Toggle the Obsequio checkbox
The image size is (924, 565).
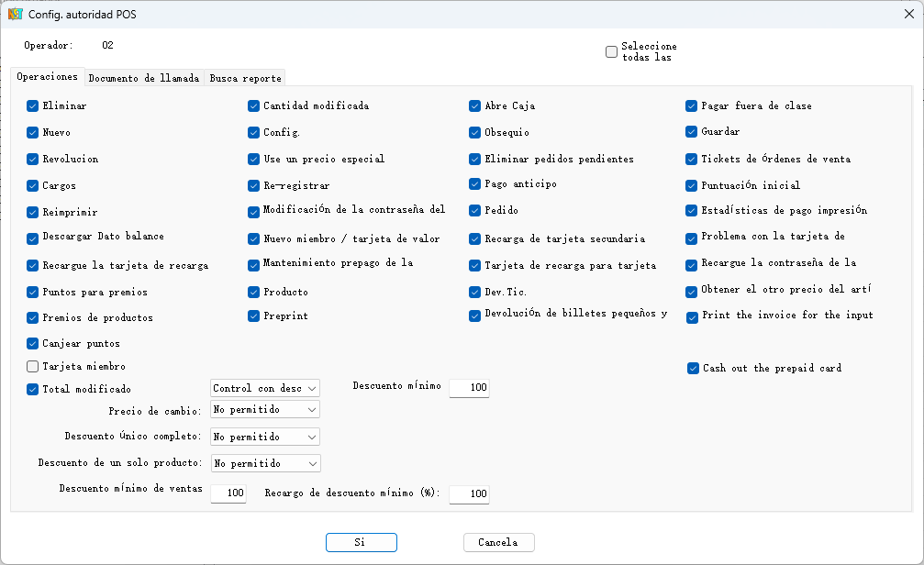click(x=475, y=133)
